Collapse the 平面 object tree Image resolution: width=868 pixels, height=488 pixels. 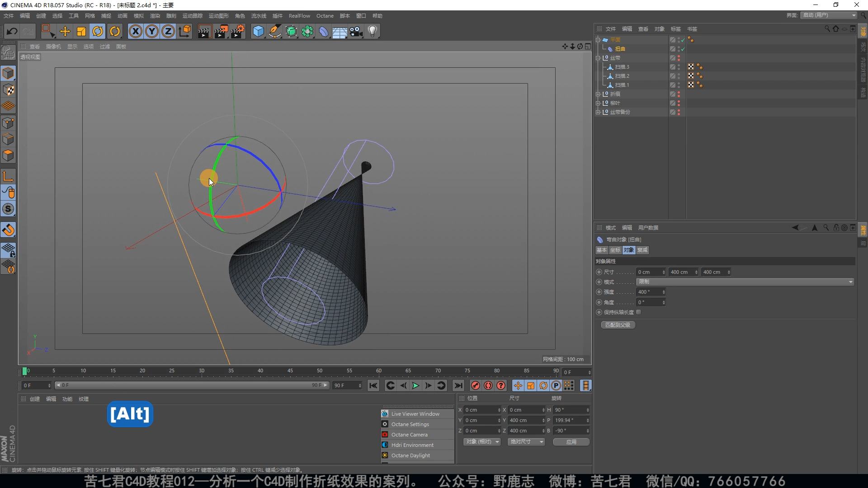598,40
